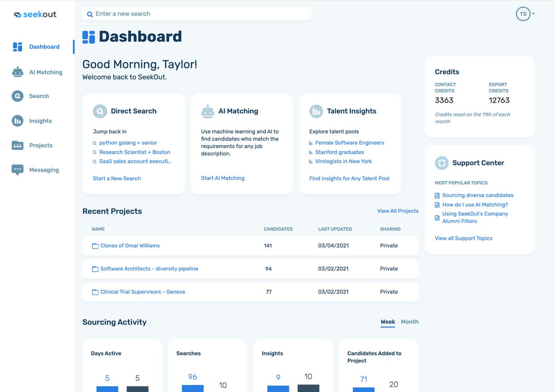Open the SaaS sales account executive search

135,162
